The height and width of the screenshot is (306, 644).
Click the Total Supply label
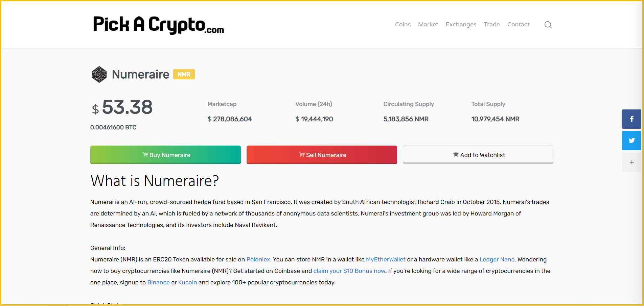(x=488, y=104)
